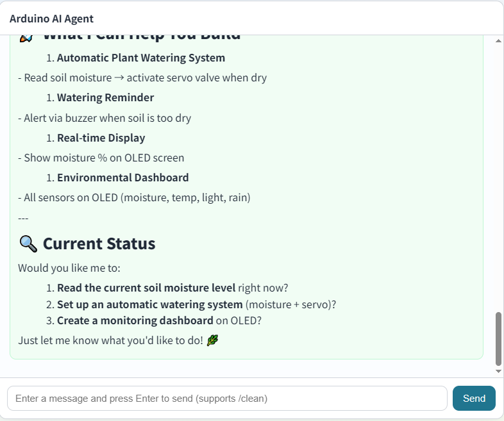Click the scrollbar down arrow
This screenshot has width=504, height=421.
point(498,371)
